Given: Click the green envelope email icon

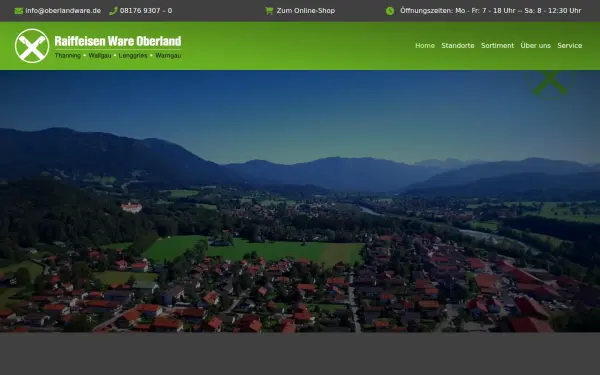Looking at the screenshot, I should [x=18, y=11].
